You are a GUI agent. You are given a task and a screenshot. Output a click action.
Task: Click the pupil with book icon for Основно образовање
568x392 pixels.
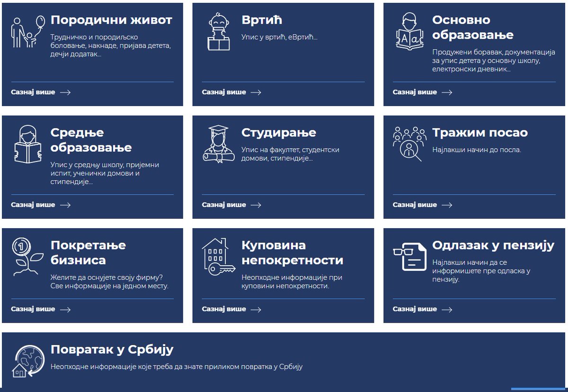click(x=410, y=31)
